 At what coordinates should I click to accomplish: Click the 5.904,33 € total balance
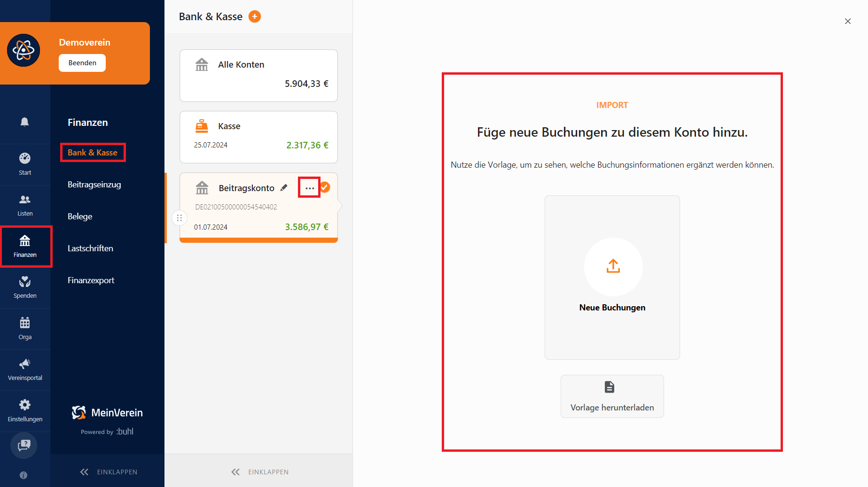[x=306, y=84]
